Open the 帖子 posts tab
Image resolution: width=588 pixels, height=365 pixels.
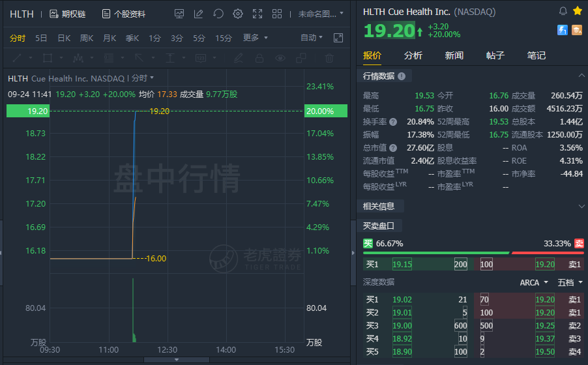coord(495,55)
